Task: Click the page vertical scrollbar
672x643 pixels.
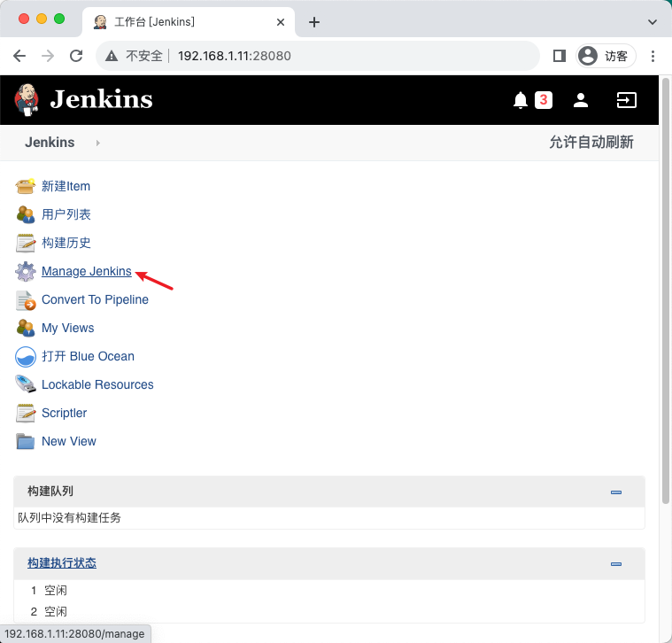Action: (x=665, y=291)
